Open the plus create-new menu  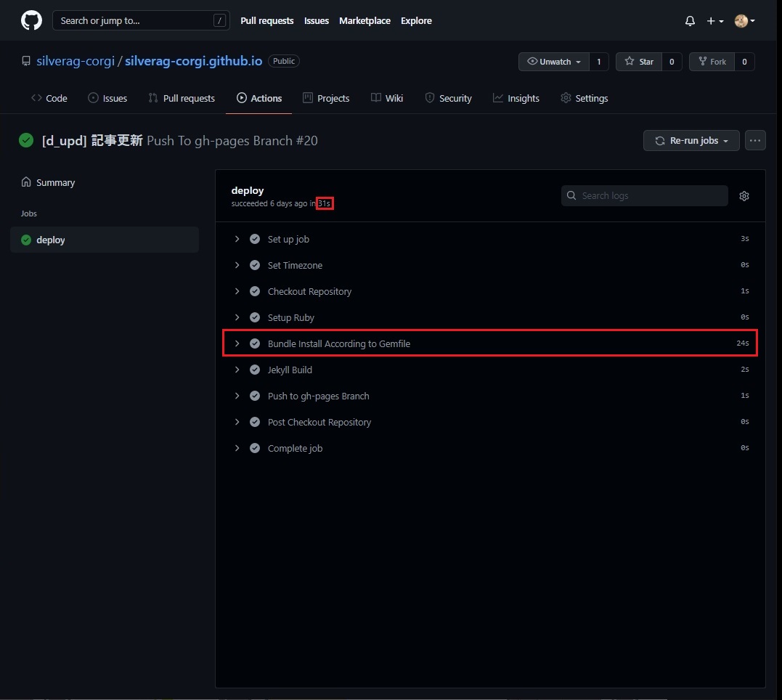pos(714,21)
